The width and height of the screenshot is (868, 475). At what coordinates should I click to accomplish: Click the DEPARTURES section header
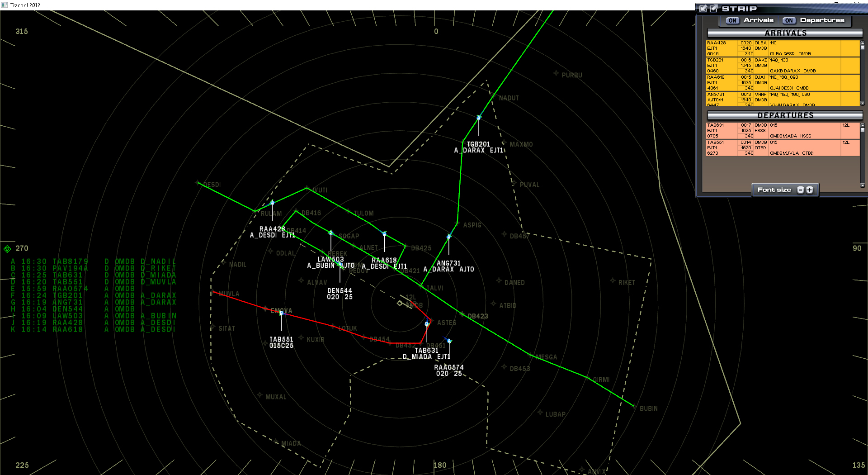[785, 115]
